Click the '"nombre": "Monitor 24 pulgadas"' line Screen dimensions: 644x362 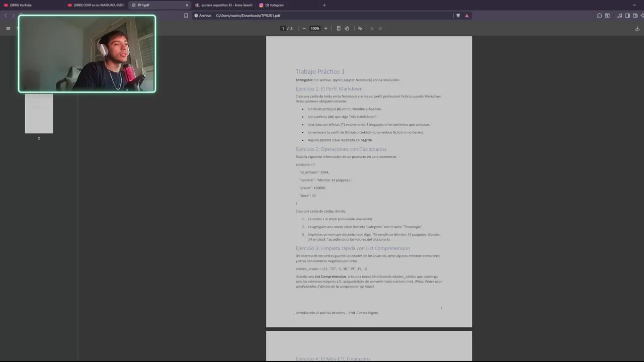tap(326, 180)
